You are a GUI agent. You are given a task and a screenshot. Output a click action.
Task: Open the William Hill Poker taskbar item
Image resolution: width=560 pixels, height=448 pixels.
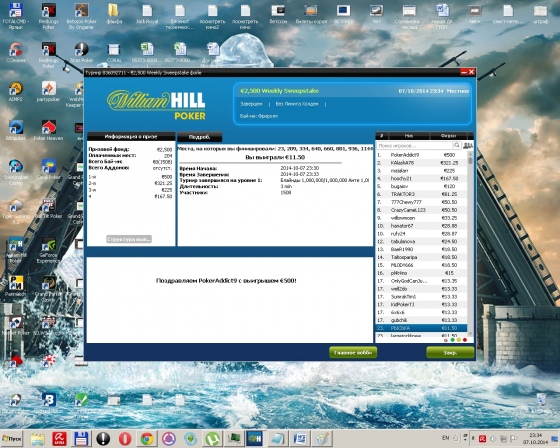coord(255,439)
